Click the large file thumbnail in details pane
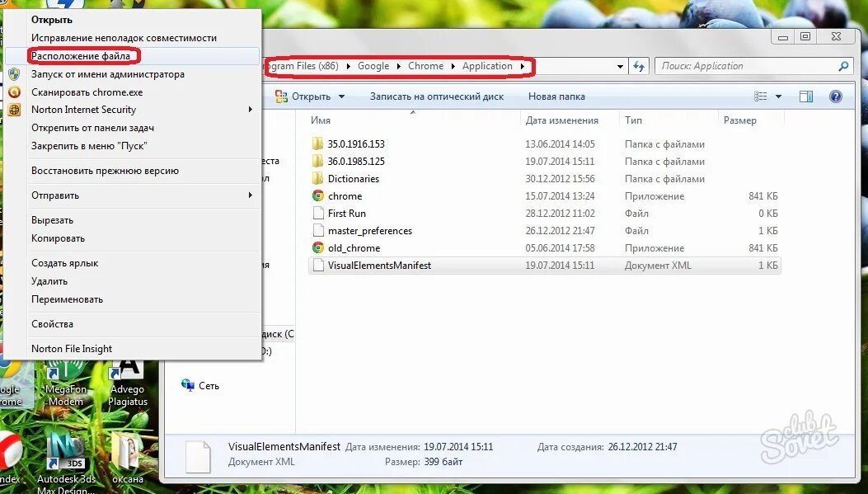Image resolution: width=868 pixels, height=494 pixels. [x=198, y=456]
